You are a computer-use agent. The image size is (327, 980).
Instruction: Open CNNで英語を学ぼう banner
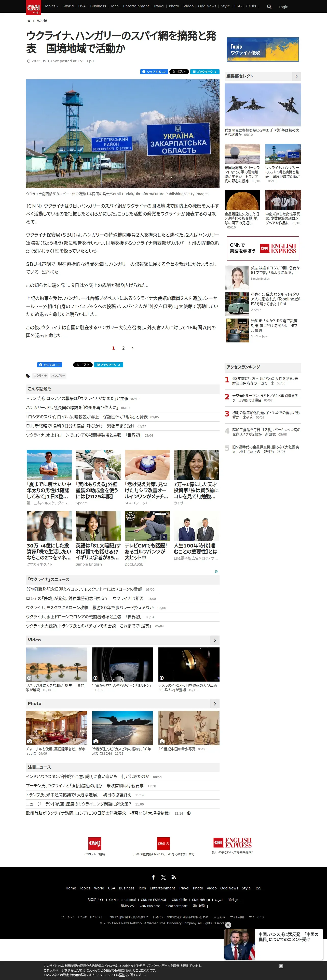coord(263,248)
